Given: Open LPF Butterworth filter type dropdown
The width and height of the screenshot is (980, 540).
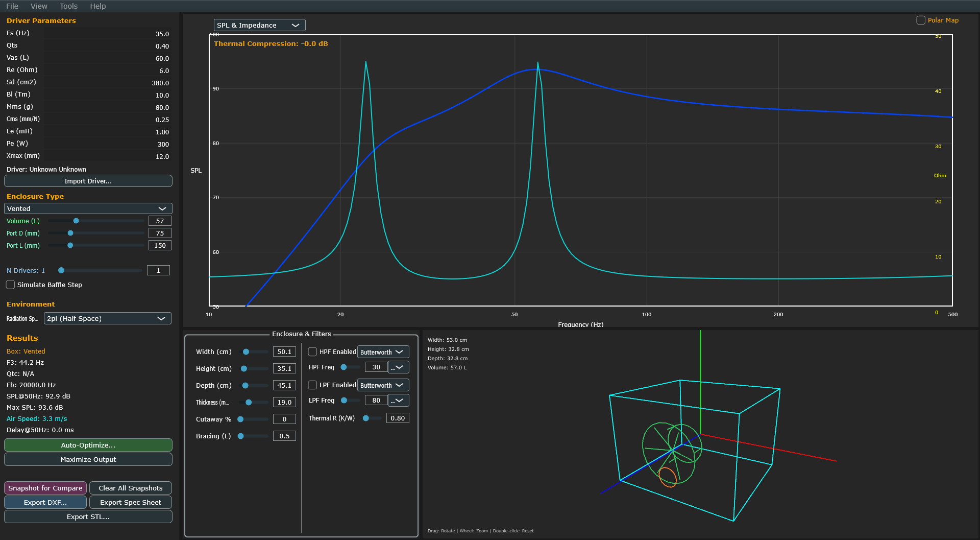Looking at the screenshot, I should (x=383, y=385).
